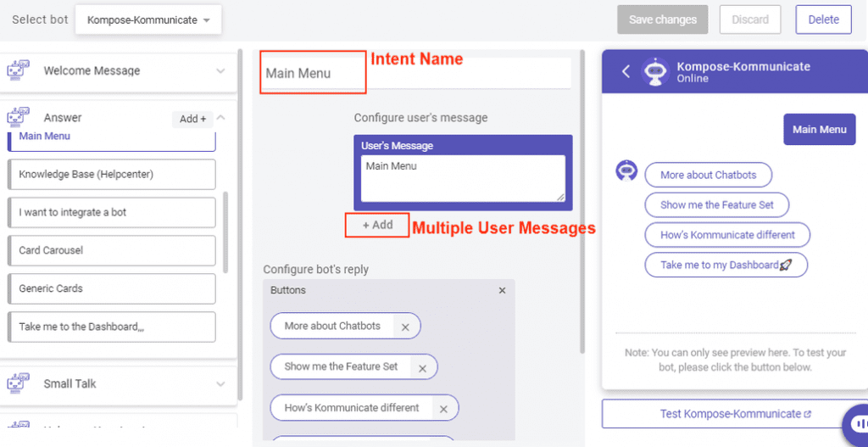
Task: Open Take me to the Dashboard intent
Action: point(112,327)
